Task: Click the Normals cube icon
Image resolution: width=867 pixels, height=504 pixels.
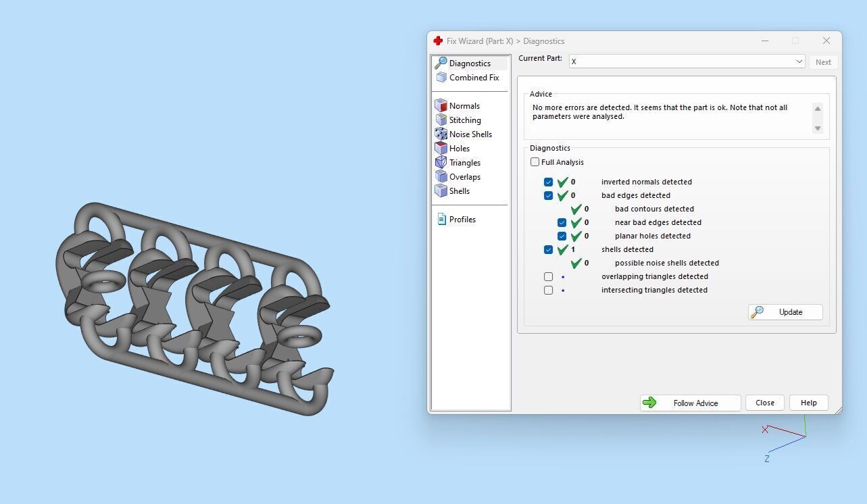Action: tap(441, 105)
